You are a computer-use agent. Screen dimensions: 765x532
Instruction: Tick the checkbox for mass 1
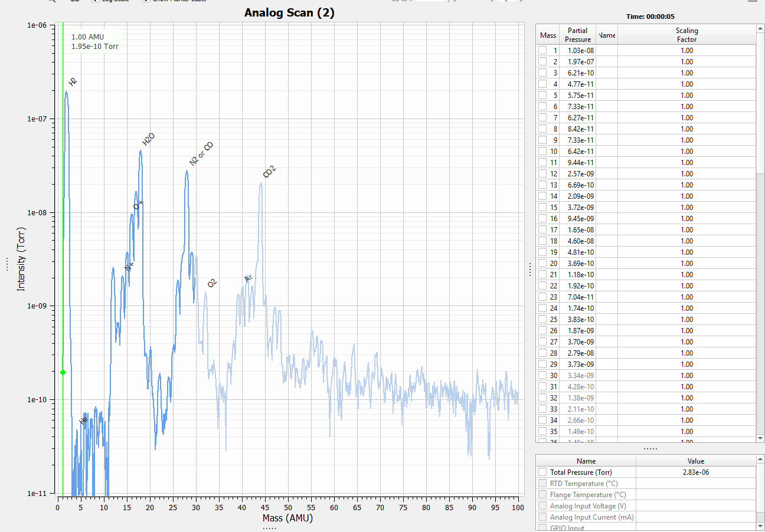[x=542, y=51]
